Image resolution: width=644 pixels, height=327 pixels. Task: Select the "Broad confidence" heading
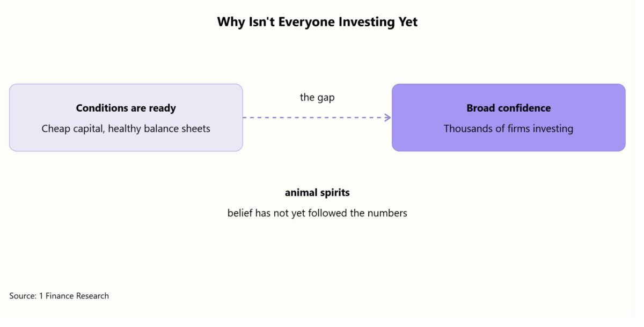coord(509,108)
